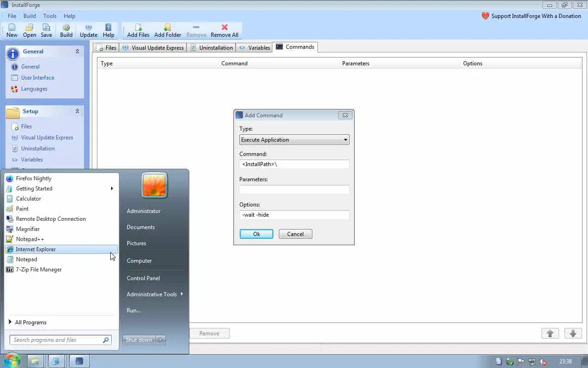Select General under the General section
Image resolution: width=588 pixels, height=368 pixels.
(30, 67)
